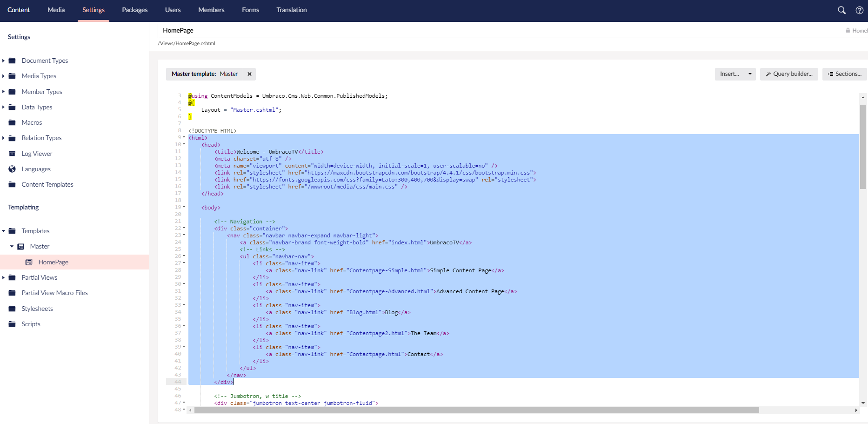Open the search magnifier icon
868x424 pixels.
point(841,10)
